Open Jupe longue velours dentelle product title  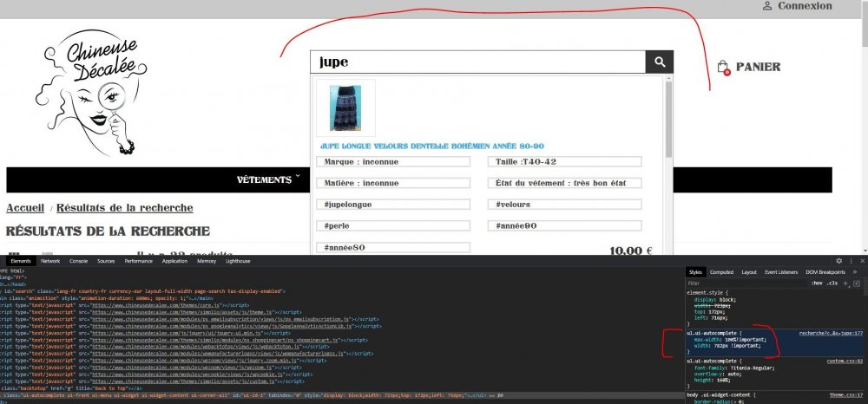click(x=431, y=147)
